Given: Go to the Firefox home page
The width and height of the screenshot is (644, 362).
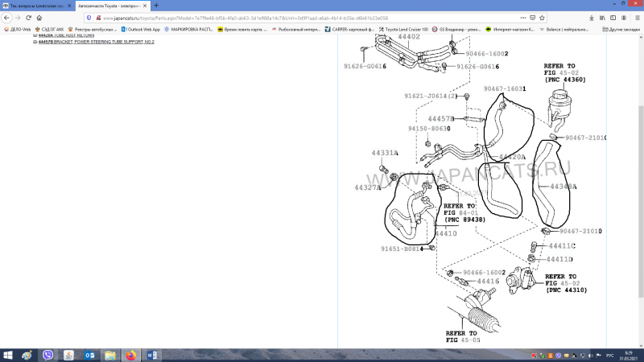Looking at the screenshot, I should [39, 17].
